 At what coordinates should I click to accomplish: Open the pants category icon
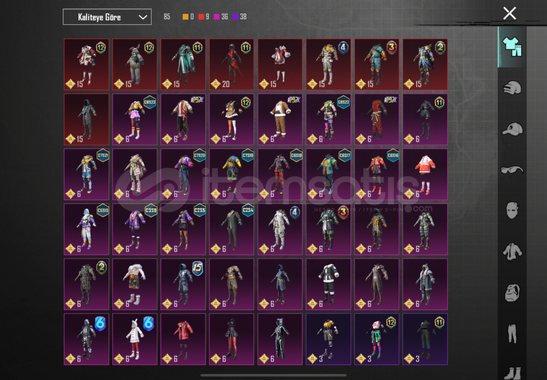click(x=512, y=333)
